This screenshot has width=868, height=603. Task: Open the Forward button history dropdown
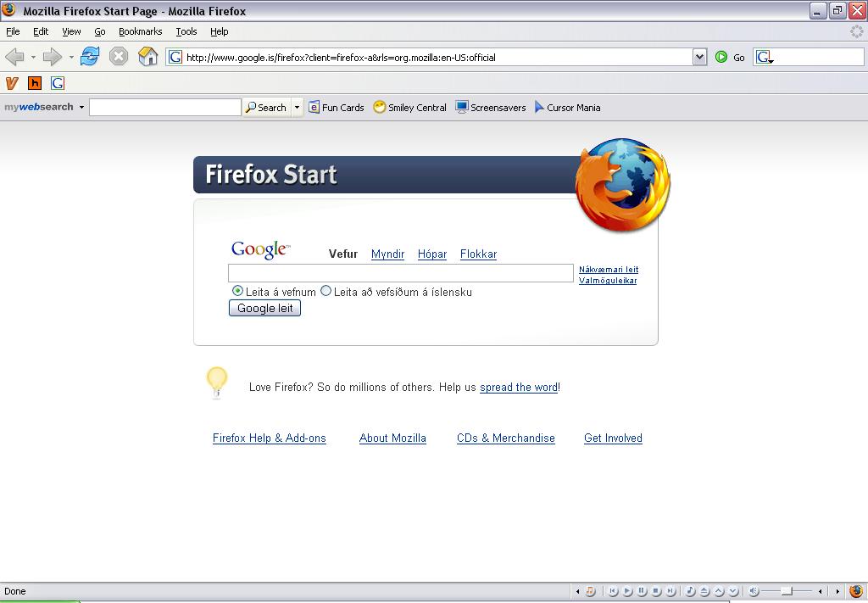tap(71, 57)
